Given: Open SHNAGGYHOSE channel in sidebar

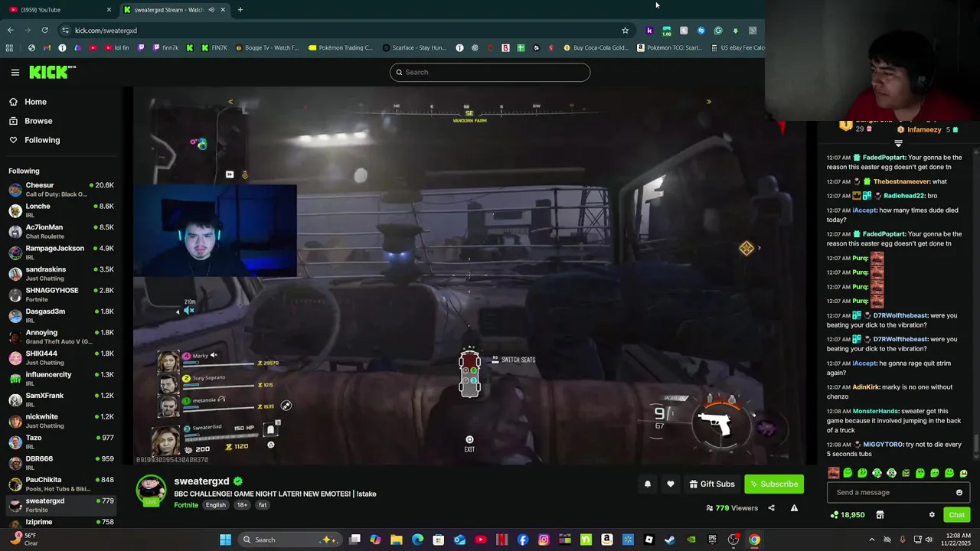Looking at the screenshot, I should [x=61, y=295].
